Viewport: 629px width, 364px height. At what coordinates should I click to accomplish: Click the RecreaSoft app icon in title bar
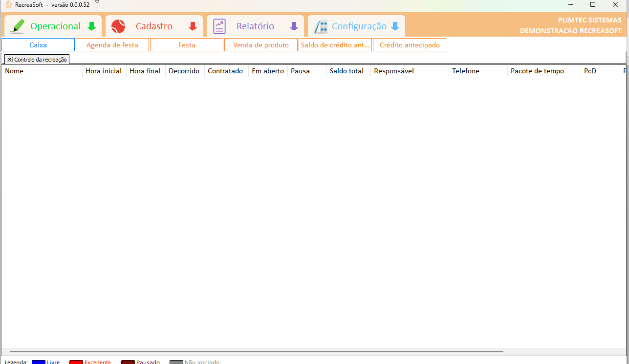tap(8, 4)
